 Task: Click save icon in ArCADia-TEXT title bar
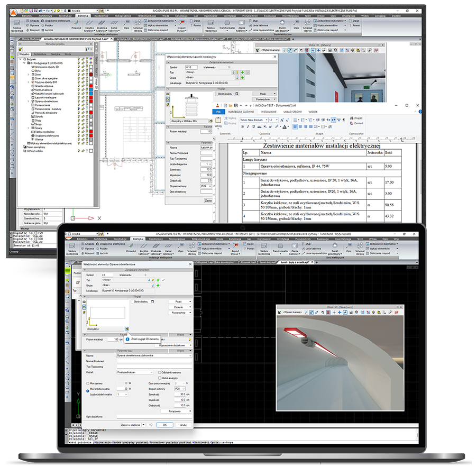tap(235, 105)
